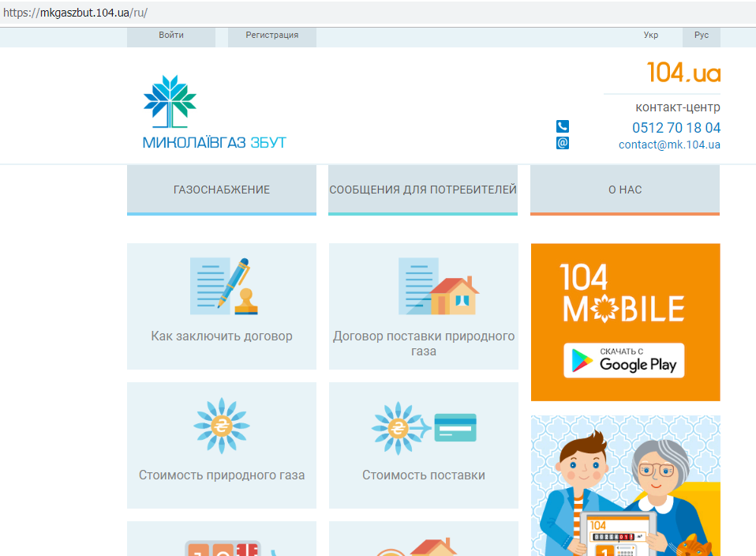Click the 104.ua logo in the header
The image size is (756, 556).
683,73
